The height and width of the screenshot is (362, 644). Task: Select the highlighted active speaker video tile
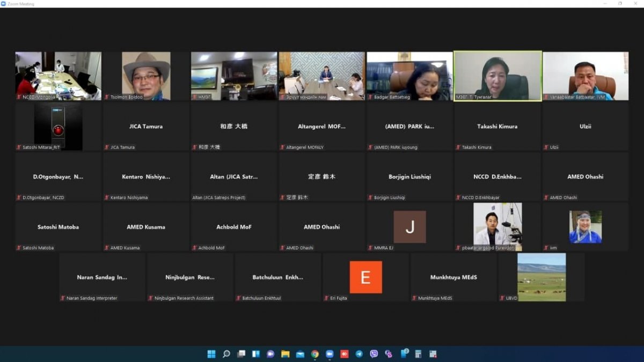[x=497, y=75]
